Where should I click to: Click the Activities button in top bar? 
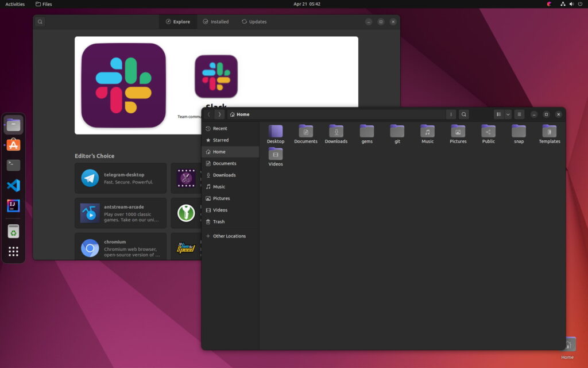tap(15, 4)
